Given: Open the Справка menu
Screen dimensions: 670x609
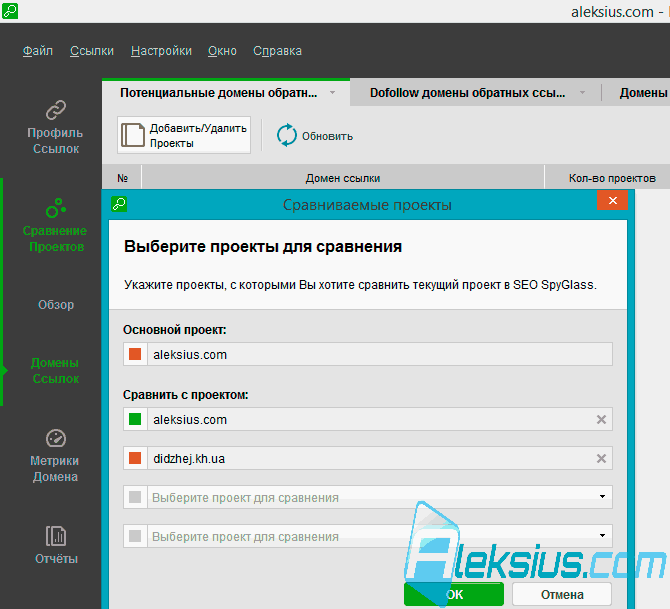Looking at the screenshot, I should (x=277, y=51).
